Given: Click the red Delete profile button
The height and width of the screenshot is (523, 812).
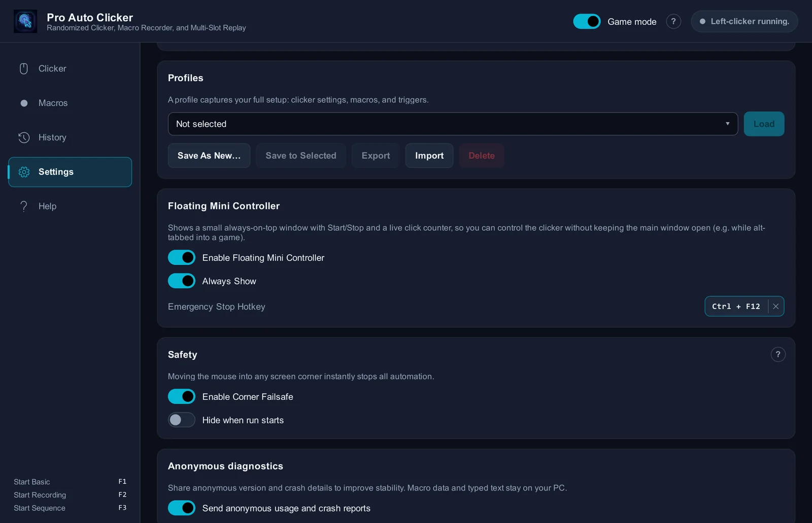Looking at the screenshot, I should click(482, 156).
